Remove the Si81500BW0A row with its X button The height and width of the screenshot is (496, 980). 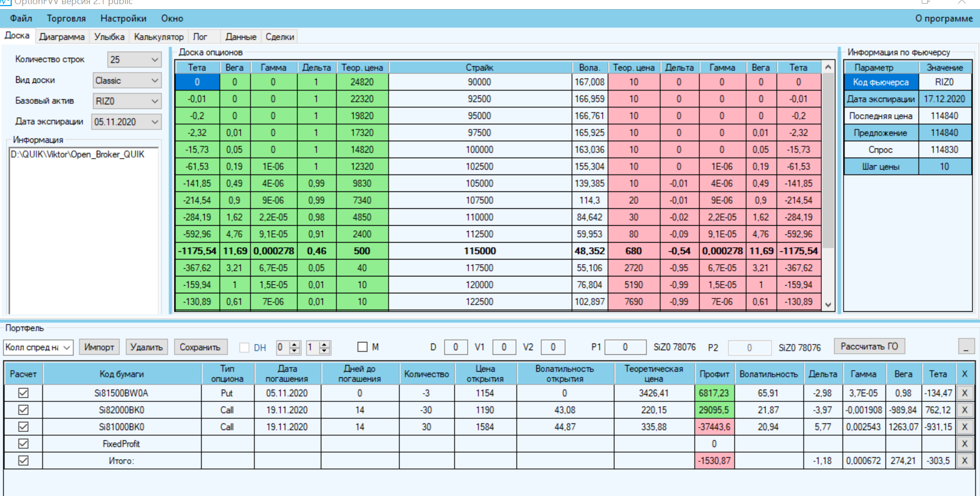click(x=964, y=393)
